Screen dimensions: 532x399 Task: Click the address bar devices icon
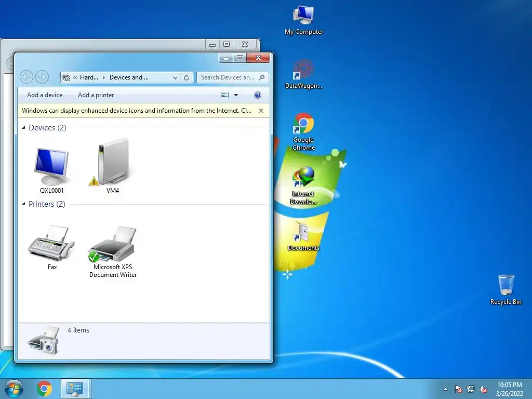(x=66, y=77)
